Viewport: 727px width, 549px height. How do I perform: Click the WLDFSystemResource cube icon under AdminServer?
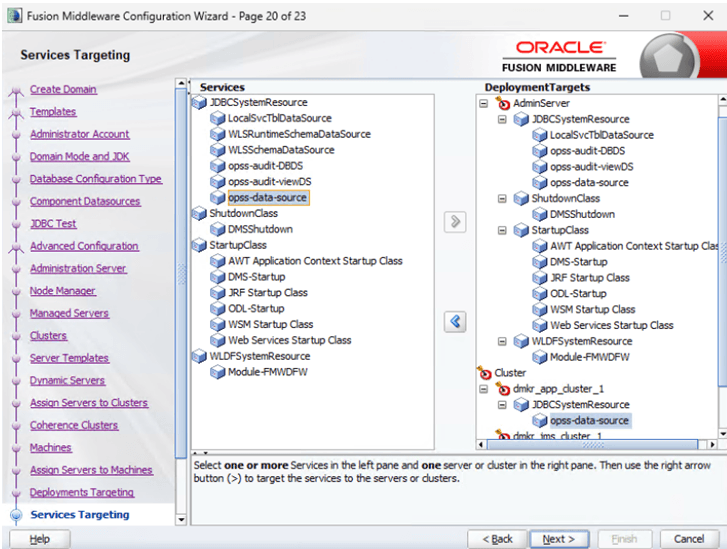521,341
